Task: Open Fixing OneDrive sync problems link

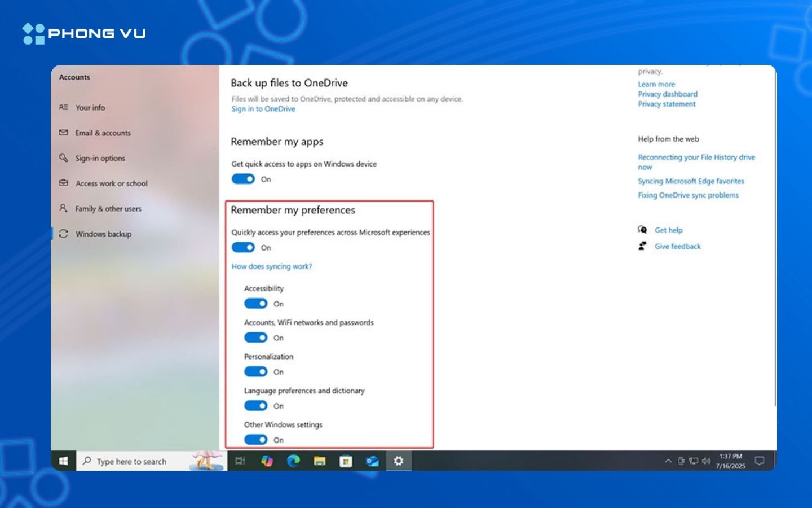Action: coord(688,195)
